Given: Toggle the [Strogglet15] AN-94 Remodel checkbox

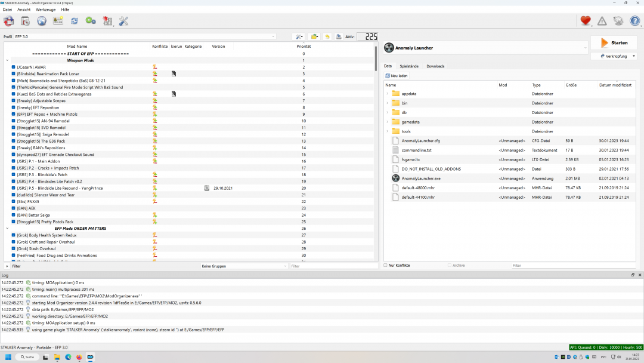Looking at the screenshot, I should point(13,121).
